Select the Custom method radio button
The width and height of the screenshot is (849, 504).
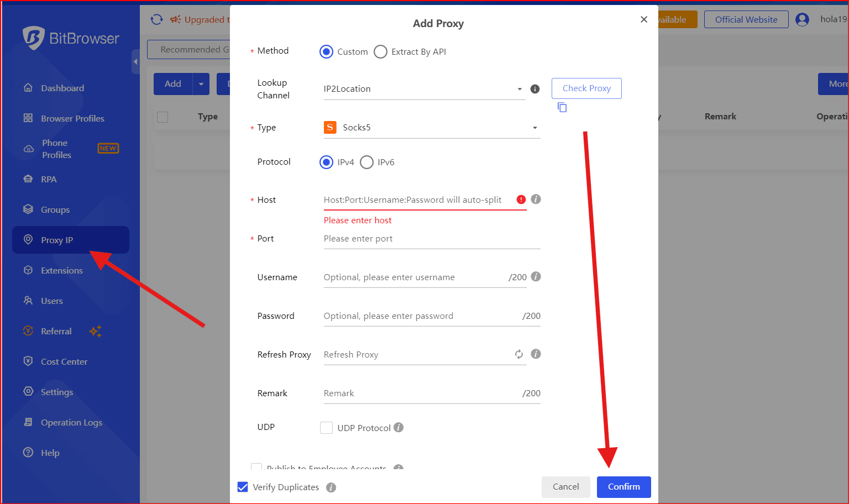click(327, 52)
